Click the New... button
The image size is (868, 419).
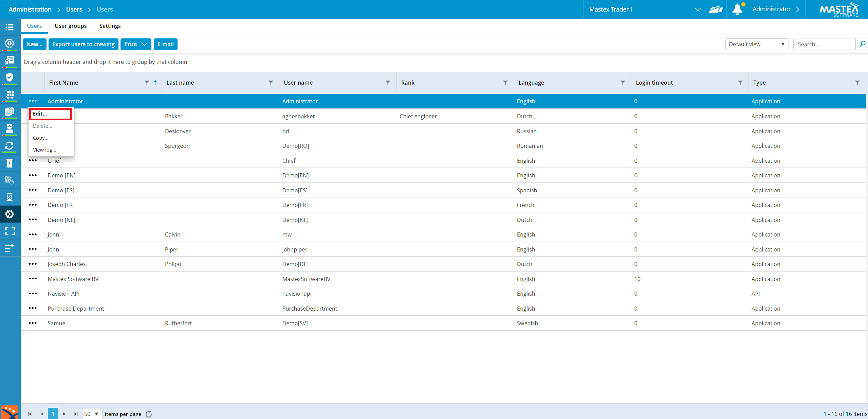click(35, 44)
